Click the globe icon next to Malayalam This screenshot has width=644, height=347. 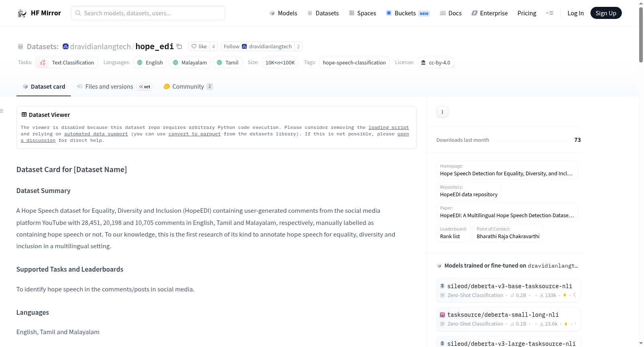tap(175, 63)
